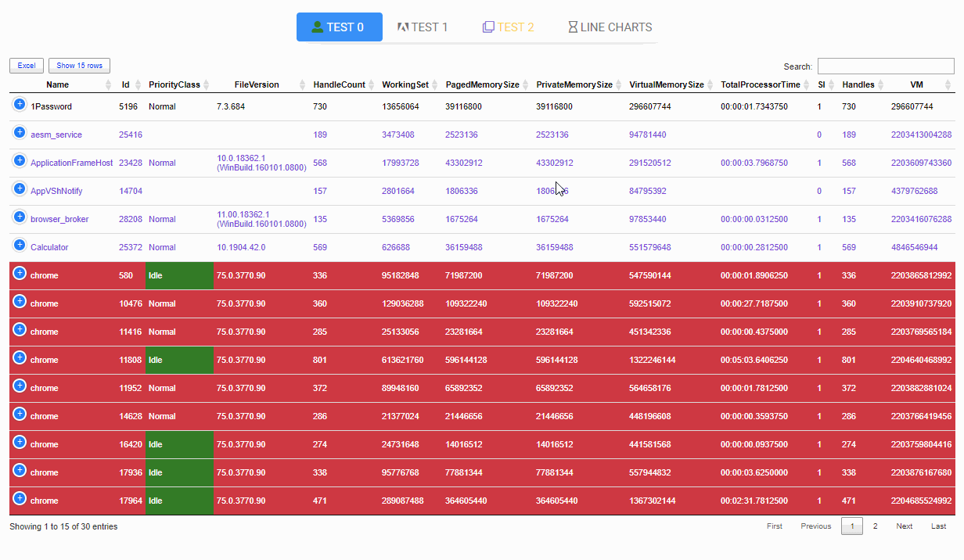
Task: Export the table using Excel button
Action: tap(27, 66)
